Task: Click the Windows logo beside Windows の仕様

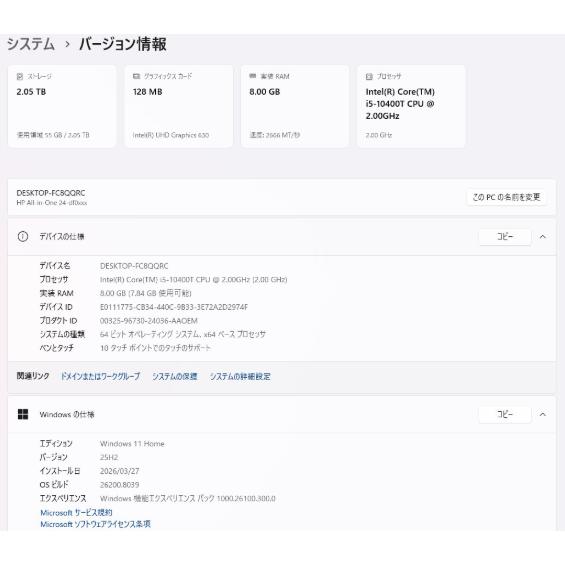Action: (x=23, y=414)
